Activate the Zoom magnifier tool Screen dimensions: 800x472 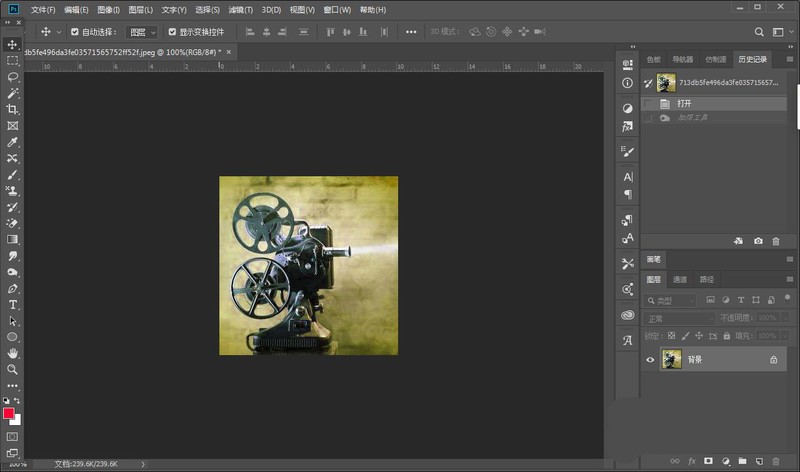tap(12, 369)
